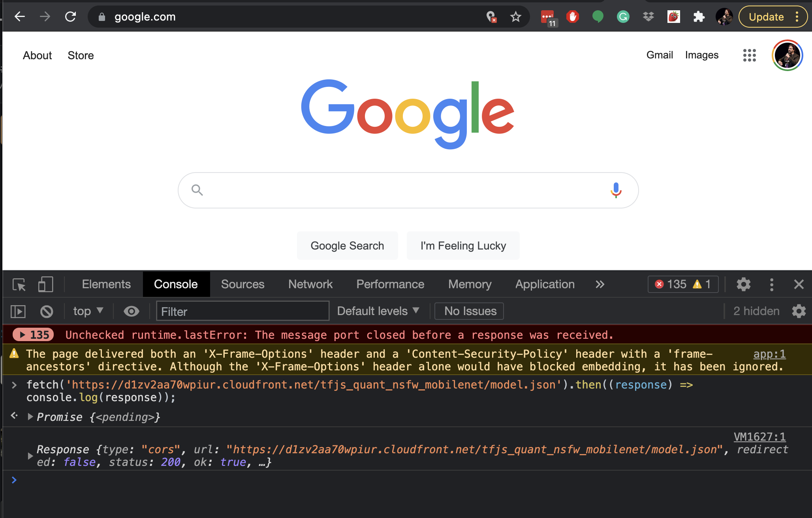Open the DevTools more options three-dot menu
812x518 pixels.
click(772, 284)
